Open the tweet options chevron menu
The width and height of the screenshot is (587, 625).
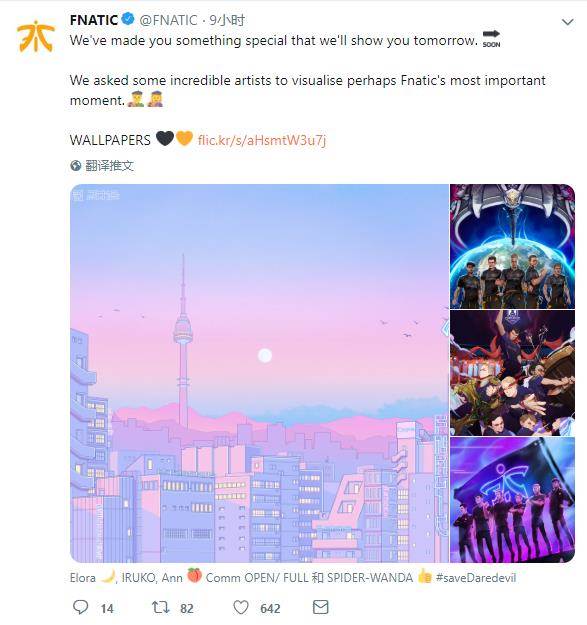tap(567, 22)
